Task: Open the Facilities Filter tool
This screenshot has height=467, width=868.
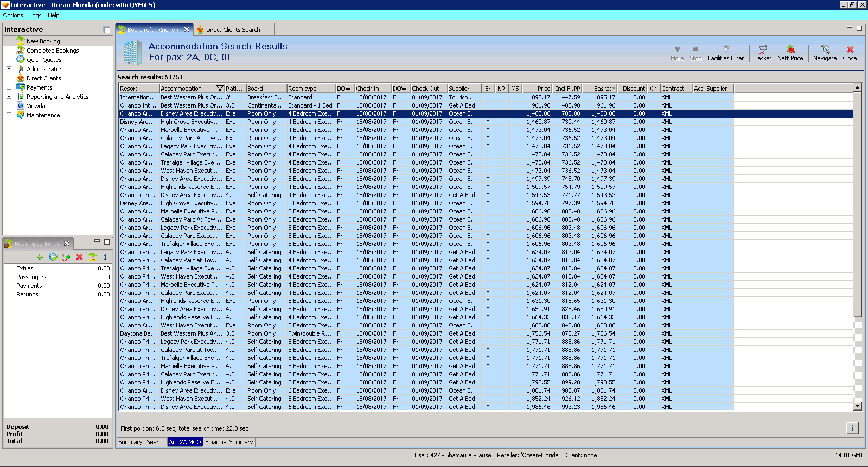Action: [x=725, y=53]
